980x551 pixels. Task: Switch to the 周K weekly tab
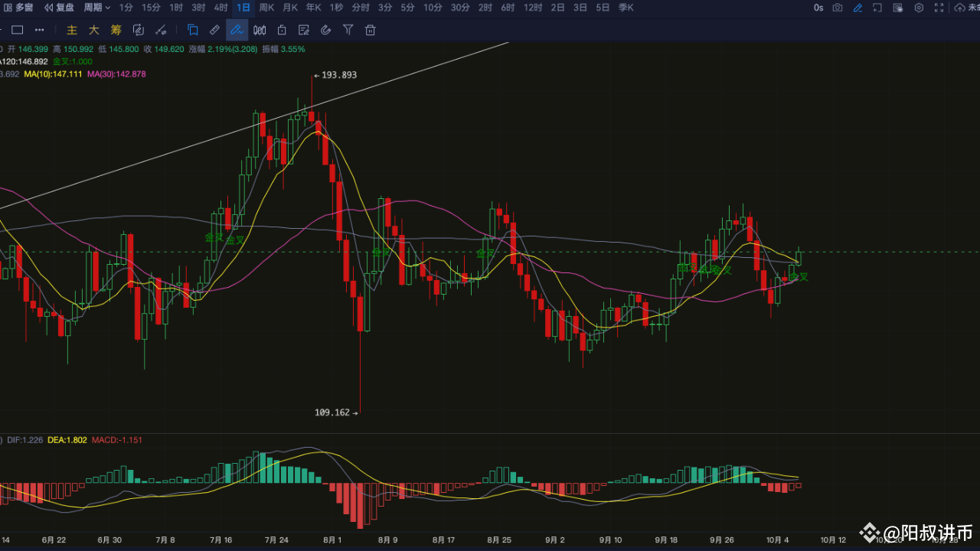point(266,8)
